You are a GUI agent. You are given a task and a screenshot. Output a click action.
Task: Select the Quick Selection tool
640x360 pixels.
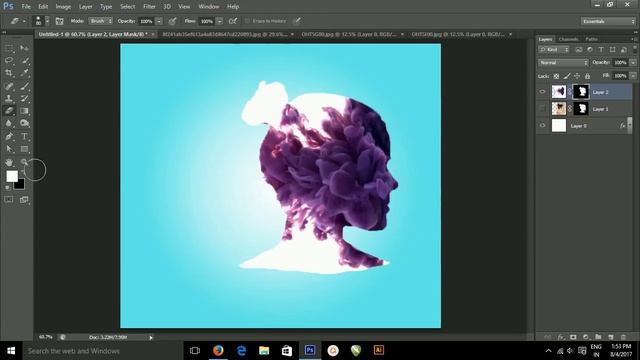tap(24, 60)
